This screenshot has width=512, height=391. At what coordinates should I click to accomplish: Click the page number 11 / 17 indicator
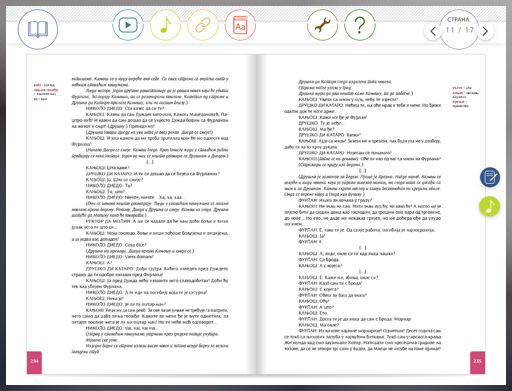(460, 30)
